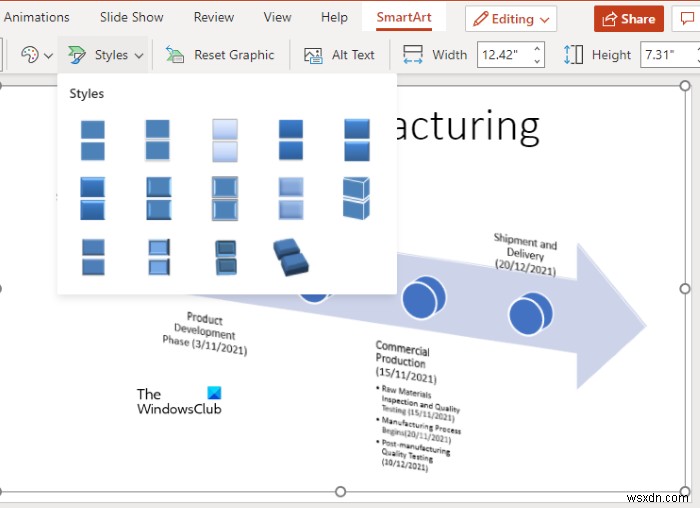The height and width of the screenshot is (508, 700).
Task: Click the slide title text
Action: (x=467, y=126)
